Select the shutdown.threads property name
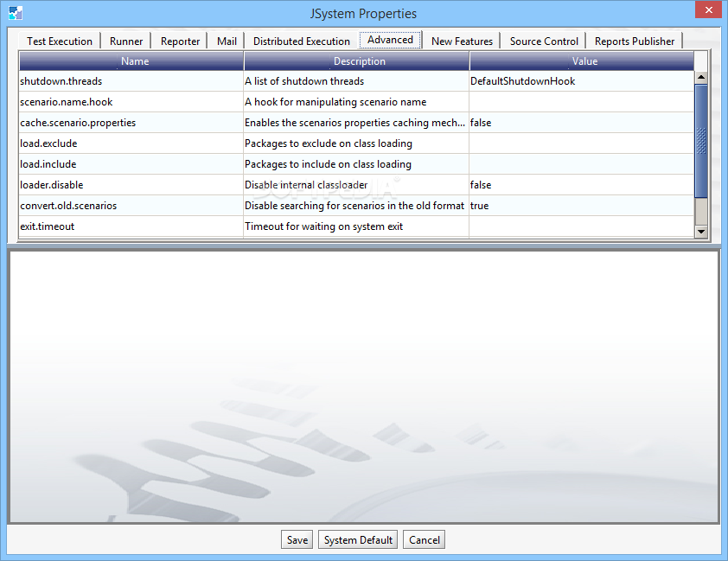Viewport: 728px width, 561px height. [131, 81]
